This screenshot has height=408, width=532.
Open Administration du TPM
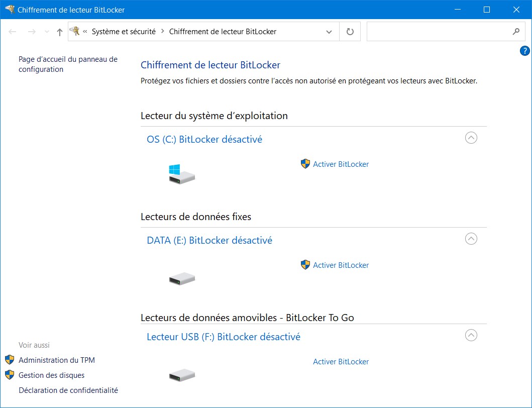pyautogui.click(x=57, y=360)
